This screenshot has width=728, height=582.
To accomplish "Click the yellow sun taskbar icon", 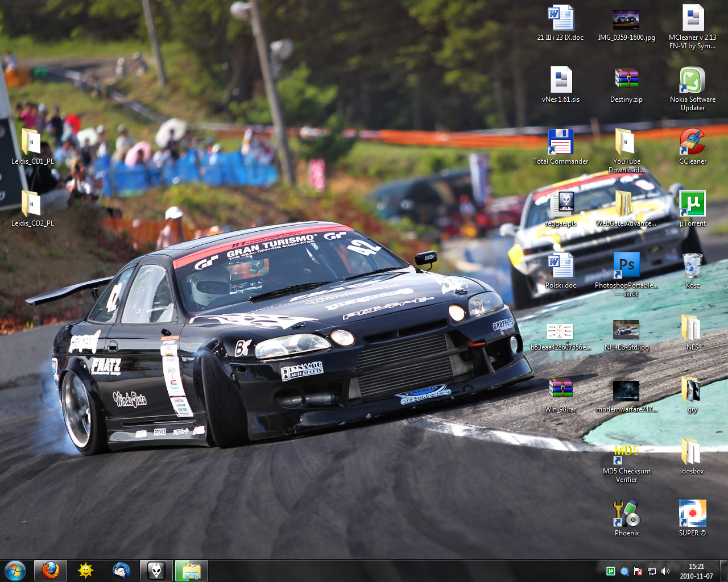I will [x=86, y=571].
